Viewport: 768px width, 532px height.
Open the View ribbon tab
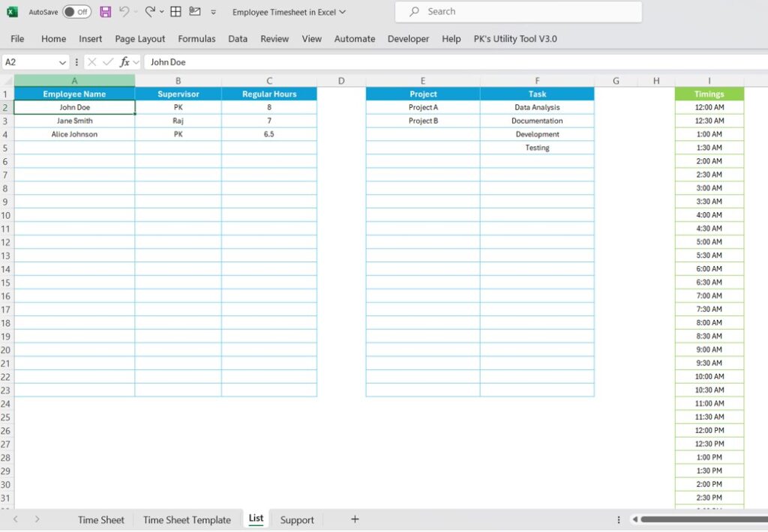(311, 39)
